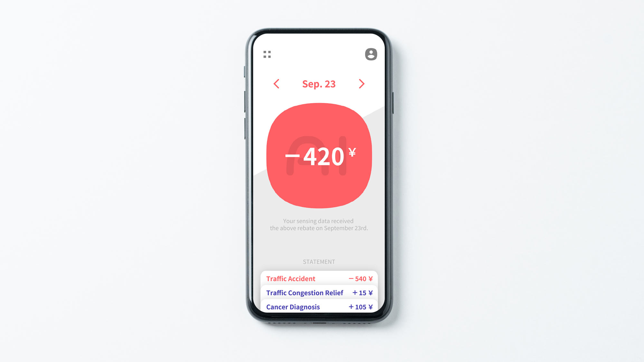Select the Sep. 23 month navigation tab

tap(318, 84)
